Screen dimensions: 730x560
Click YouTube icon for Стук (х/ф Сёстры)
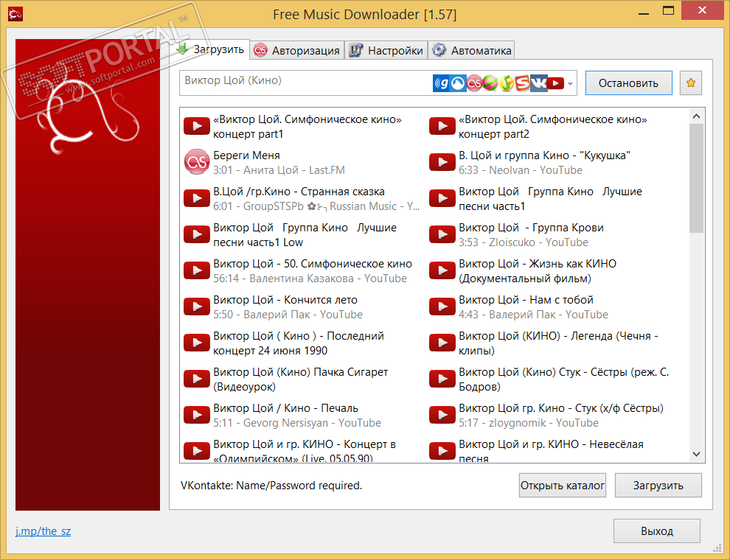(442, 415)
